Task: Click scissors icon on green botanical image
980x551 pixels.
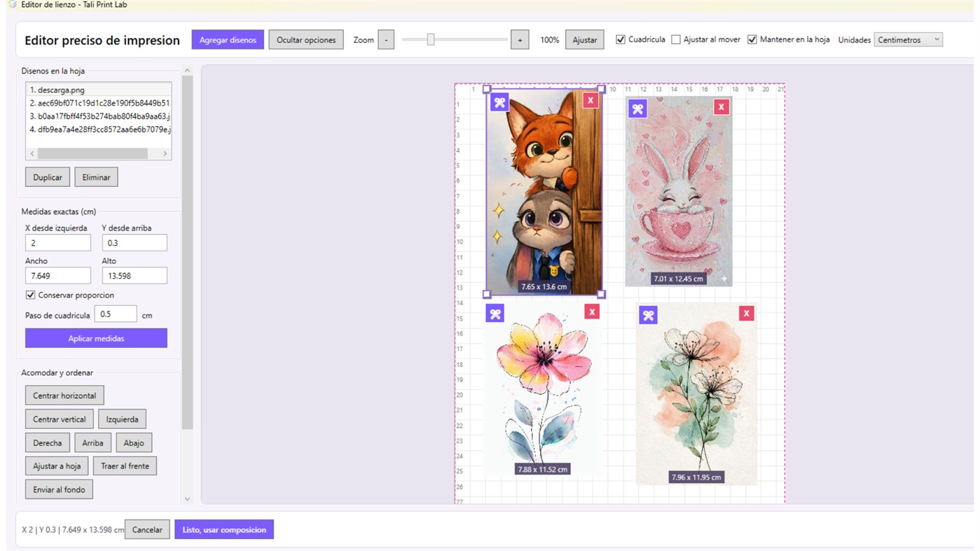Action: click(x=648, y=315)
